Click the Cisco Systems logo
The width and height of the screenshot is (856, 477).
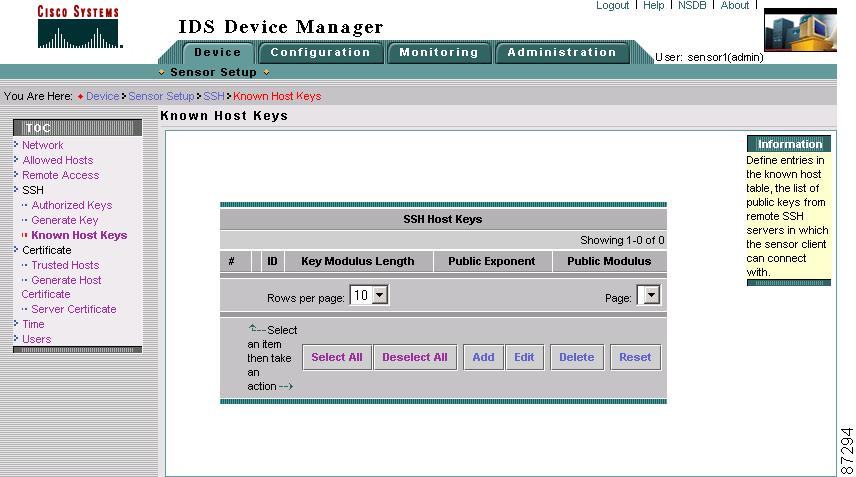click(80, 27)
